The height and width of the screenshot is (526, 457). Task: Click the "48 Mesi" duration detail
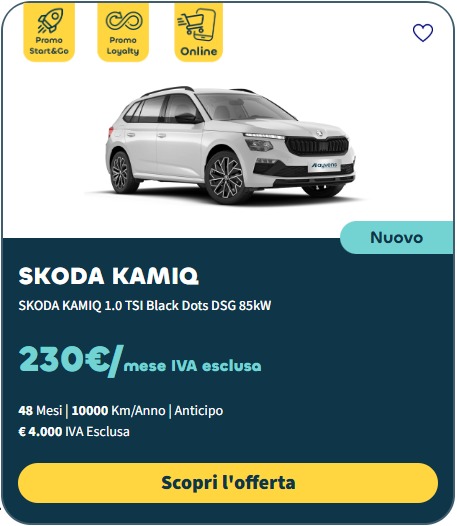40,411
